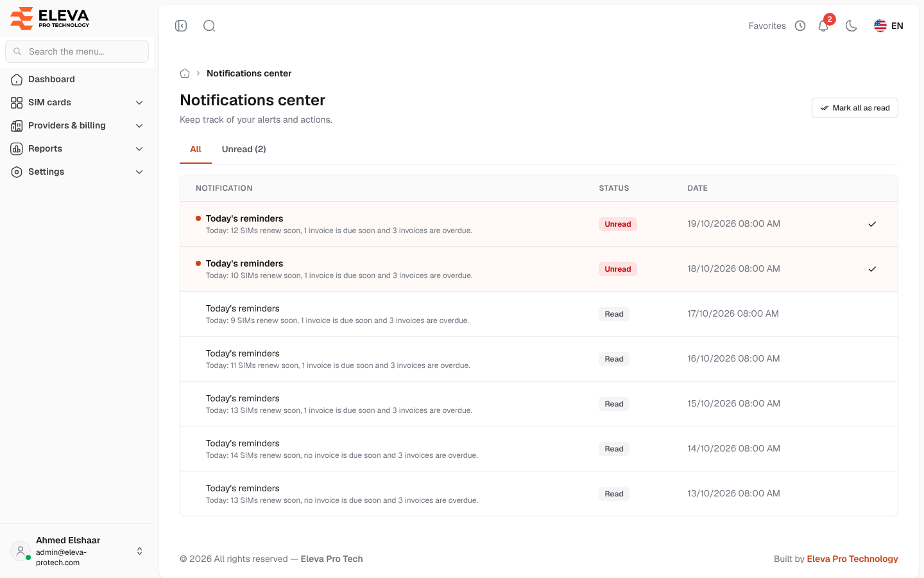
Task: Click the date 15/10/2026 08:00 AM
Action: tap(733, 404)
